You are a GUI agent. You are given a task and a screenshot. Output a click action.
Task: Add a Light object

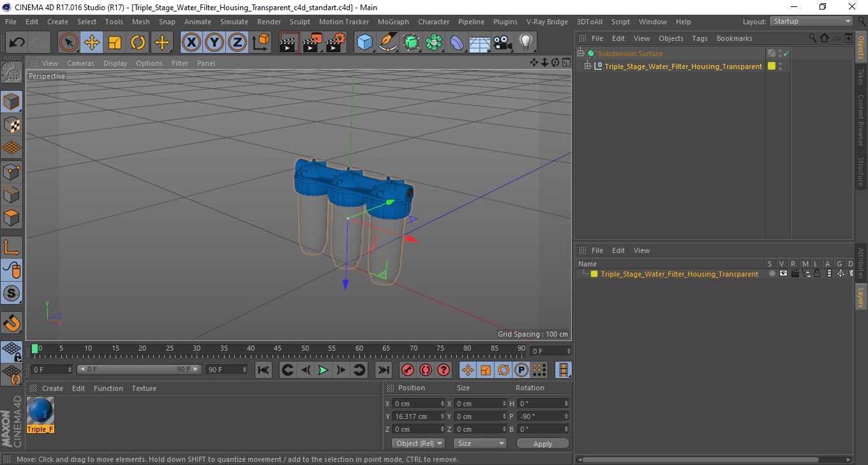[526, 43]
